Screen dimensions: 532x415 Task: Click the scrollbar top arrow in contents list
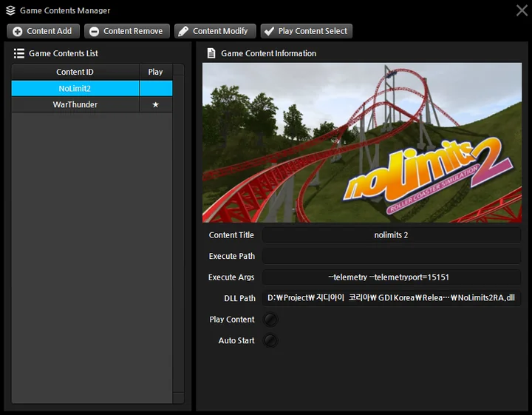coord(179,70)
